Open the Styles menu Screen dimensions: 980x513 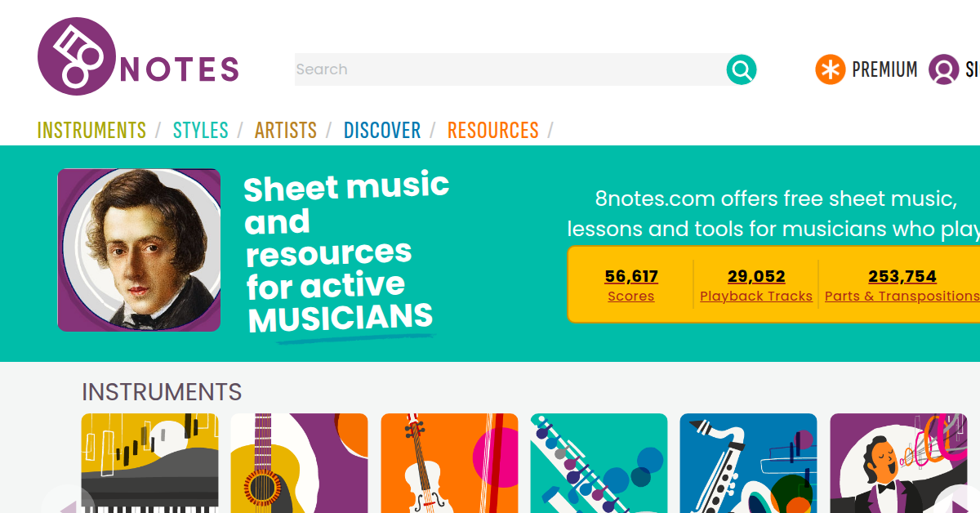pyautogui.click(x=200, y=131)
